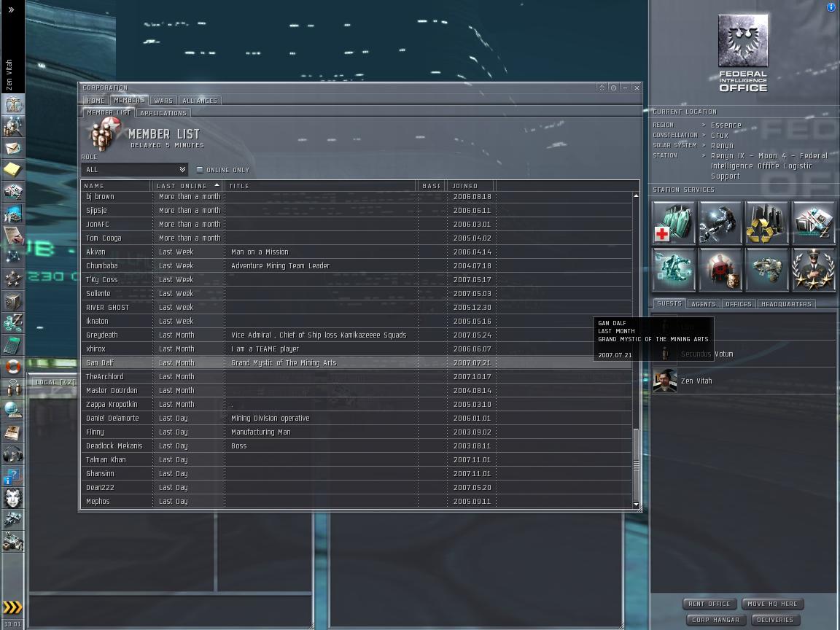The height and width of the screenshot is (630, 840).
Task: Click the Secundus Votum guest entry
Action: 744,354
